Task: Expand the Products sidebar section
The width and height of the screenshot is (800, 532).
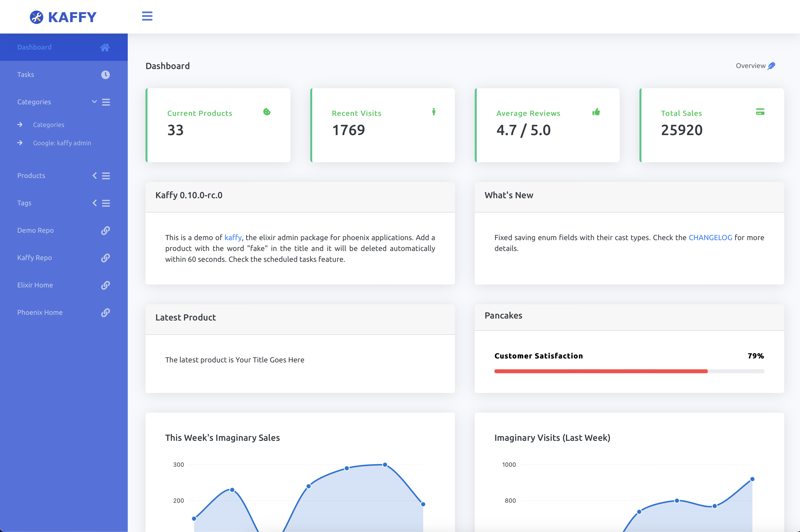Action: pos(95,176)
